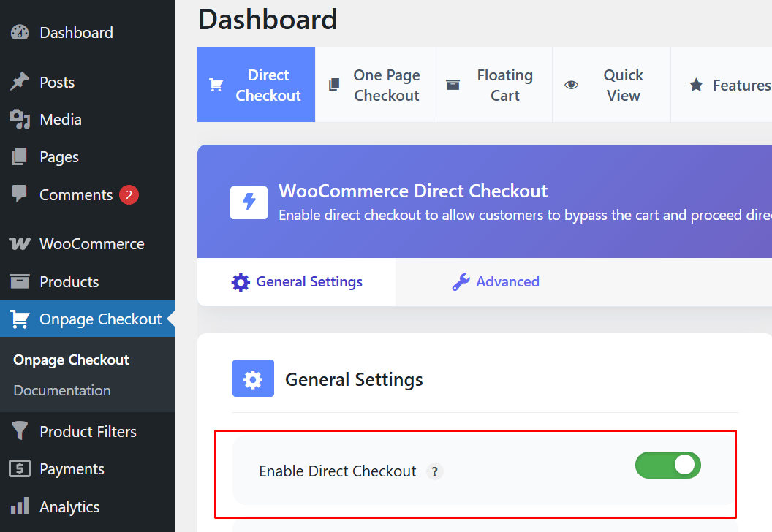Screen dimensions: 772x532
Task: Switch to Quick View tab
Action: (612, 85)
